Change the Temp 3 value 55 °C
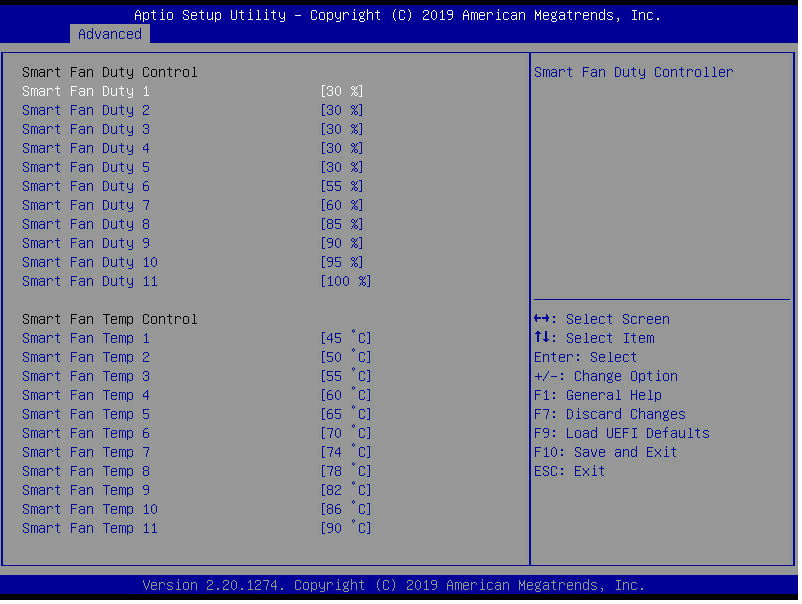The image size is (802, 604). [x=346, y=376]
